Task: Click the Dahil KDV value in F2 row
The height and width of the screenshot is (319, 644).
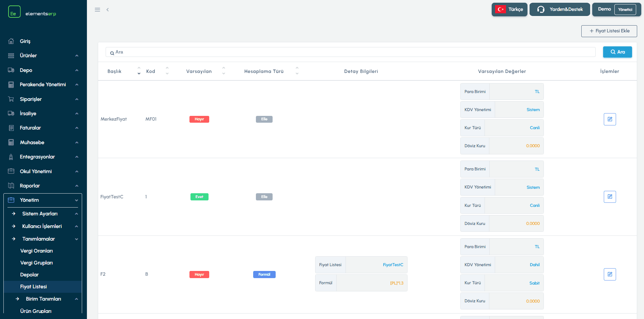Action: click(535, 265)
